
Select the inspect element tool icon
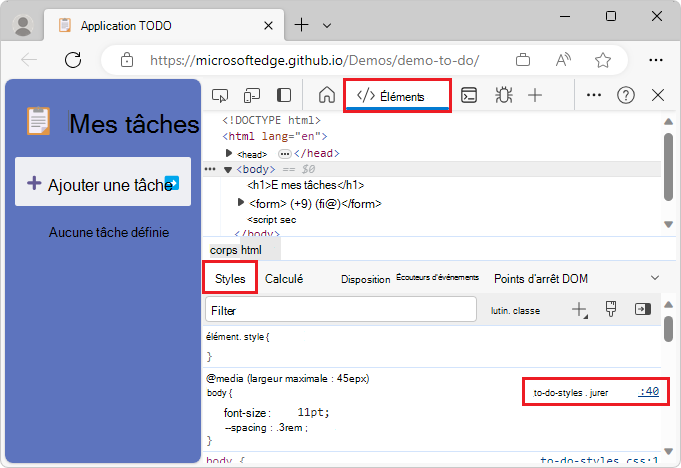click(x=220, y=95)
